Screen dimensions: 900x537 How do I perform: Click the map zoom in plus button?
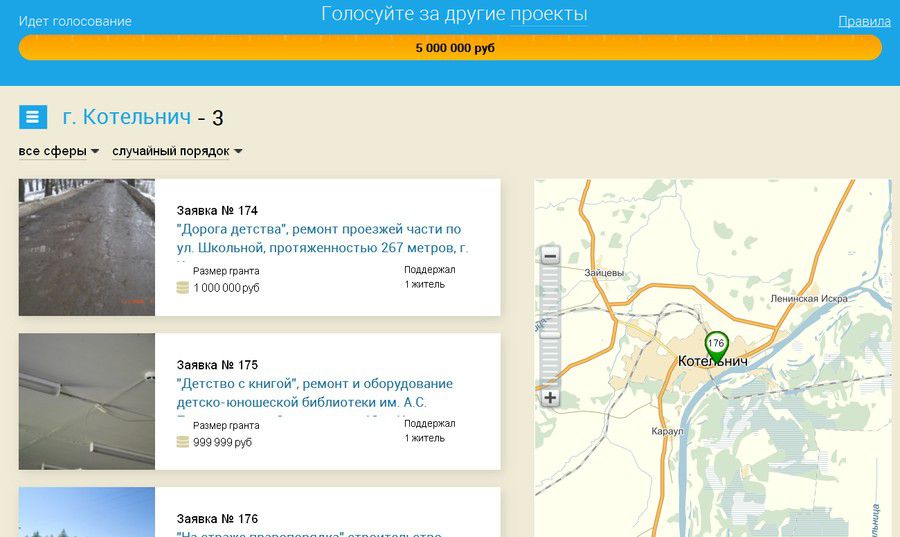[550, 397]
